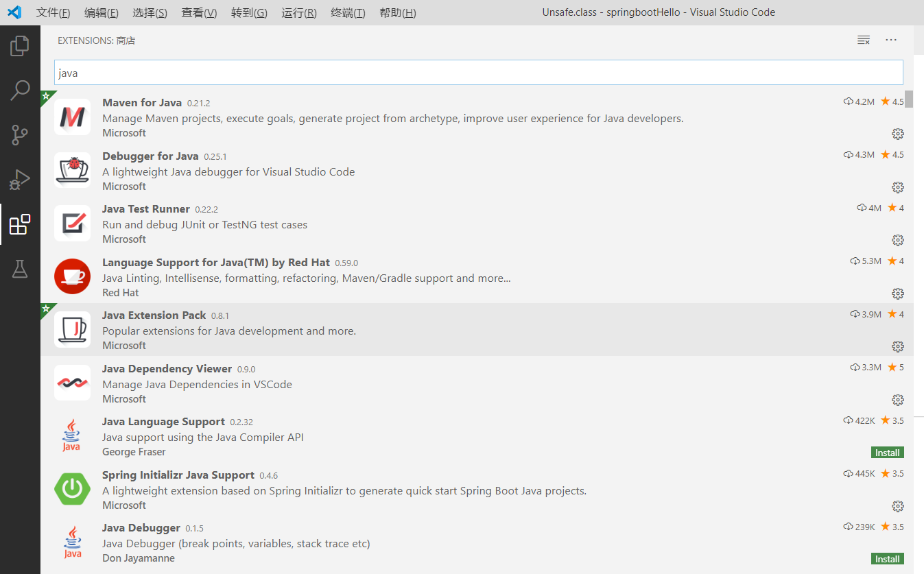The image size is (924, 574).
Task: Click the Java Language Support icon
Action: 72,436
